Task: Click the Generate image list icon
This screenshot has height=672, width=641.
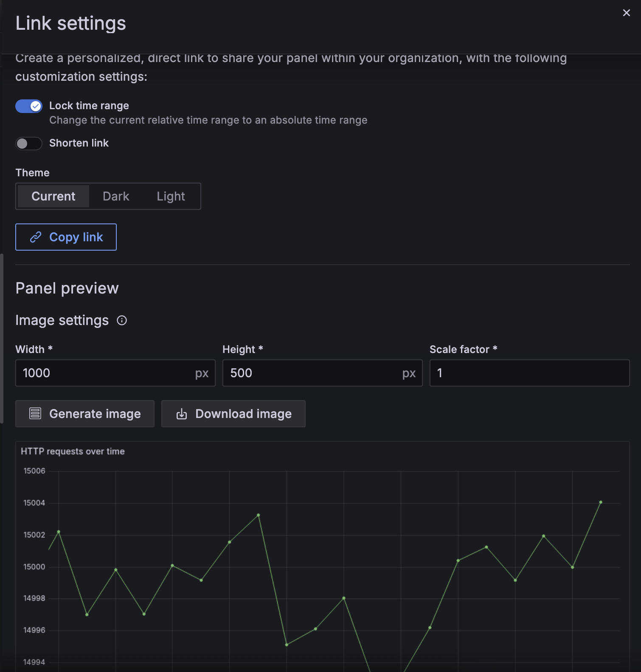Action: [x=35, y=413]
